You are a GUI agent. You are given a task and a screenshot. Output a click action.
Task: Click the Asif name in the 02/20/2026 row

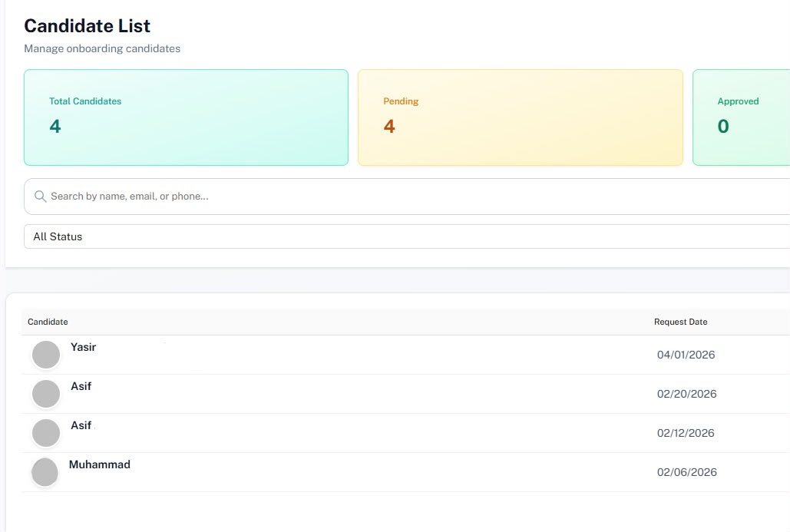[x=81, y=386]
